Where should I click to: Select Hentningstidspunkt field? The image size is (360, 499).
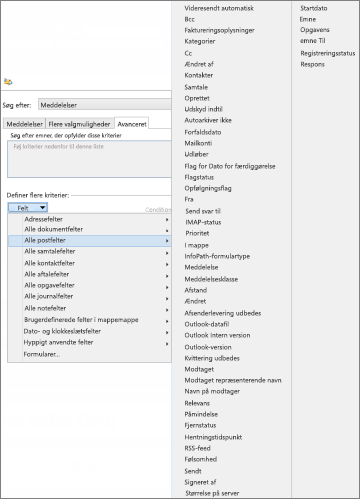213,437
